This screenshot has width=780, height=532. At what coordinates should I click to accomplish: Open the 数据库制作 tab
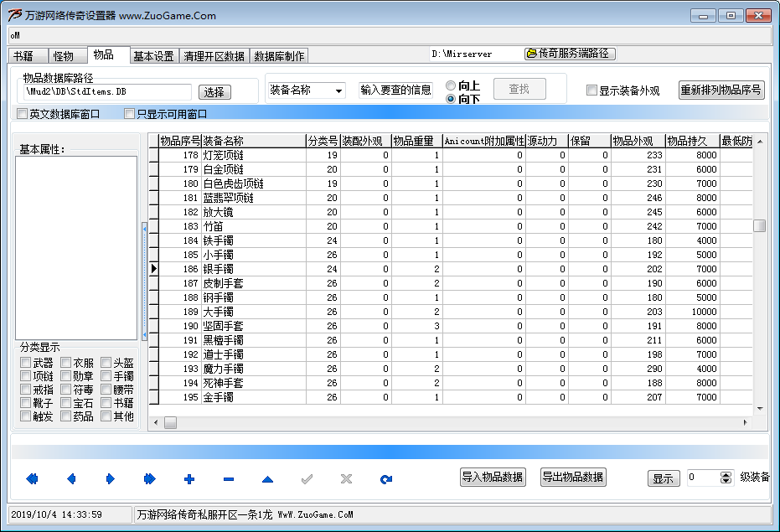(x=279, y=56)
